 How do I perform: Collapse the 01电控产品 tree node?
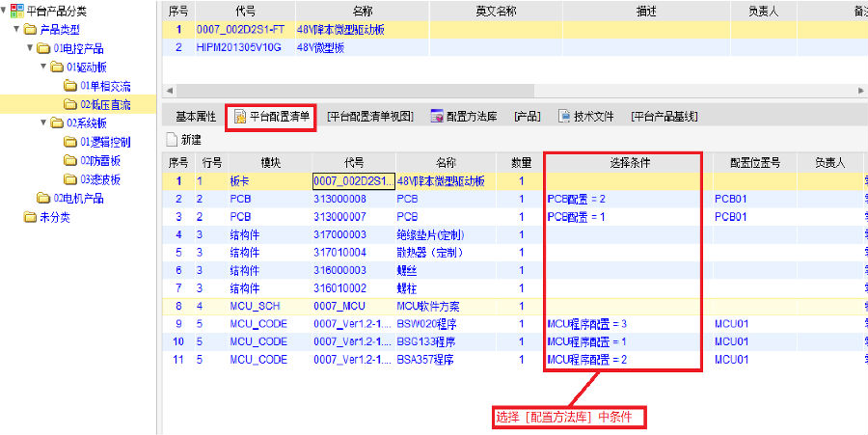31,48
